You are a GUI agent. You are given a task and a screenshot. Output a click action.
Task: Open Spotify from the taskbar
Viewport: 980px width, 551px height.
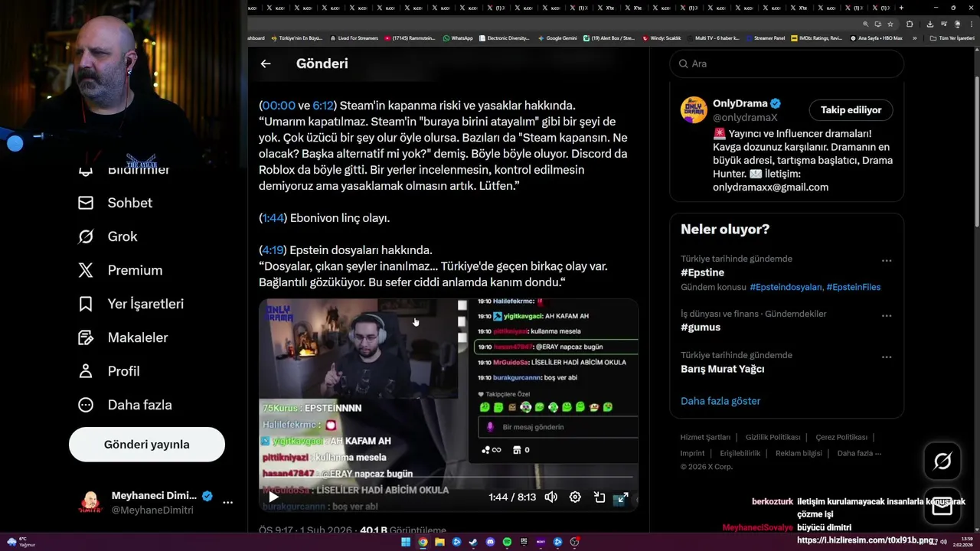tap(507, 542)
